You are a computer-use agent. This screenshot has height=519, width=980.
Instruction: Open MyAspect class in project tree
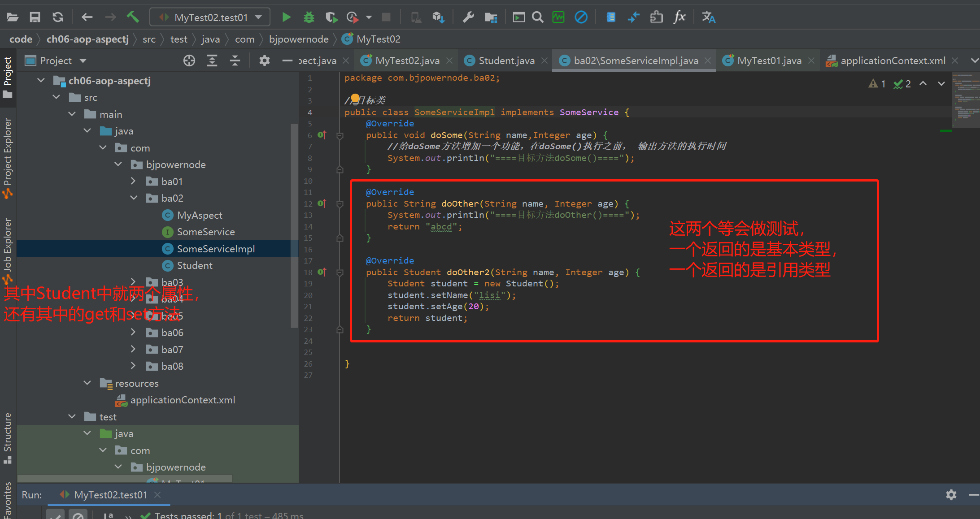click(x=199, y=215)
